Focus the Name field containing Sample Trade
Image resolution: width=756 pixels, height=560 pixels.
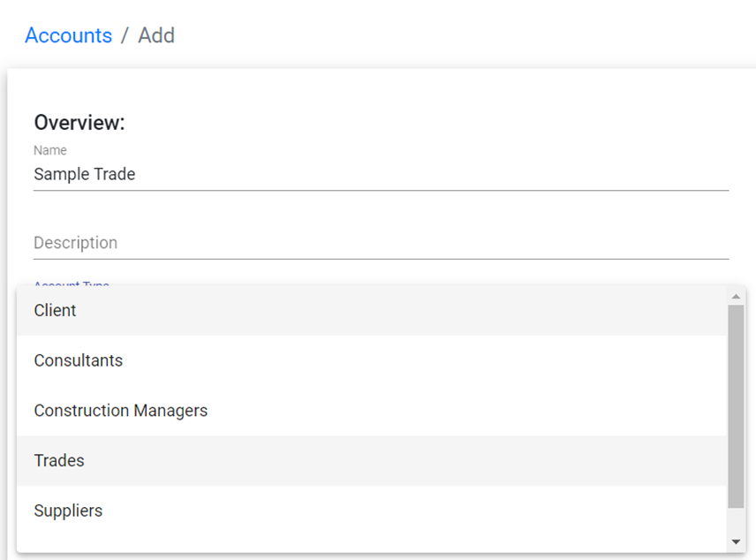pos(380,174)
